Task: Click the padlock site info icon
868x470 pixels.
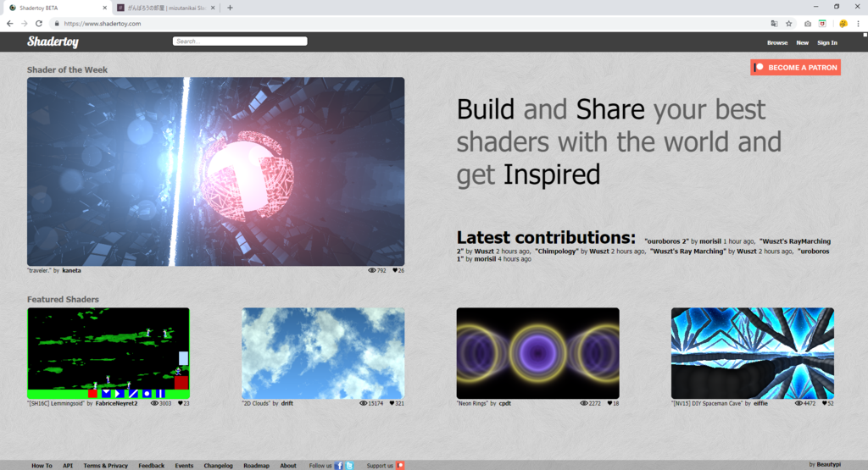Action: click(57, 24)
